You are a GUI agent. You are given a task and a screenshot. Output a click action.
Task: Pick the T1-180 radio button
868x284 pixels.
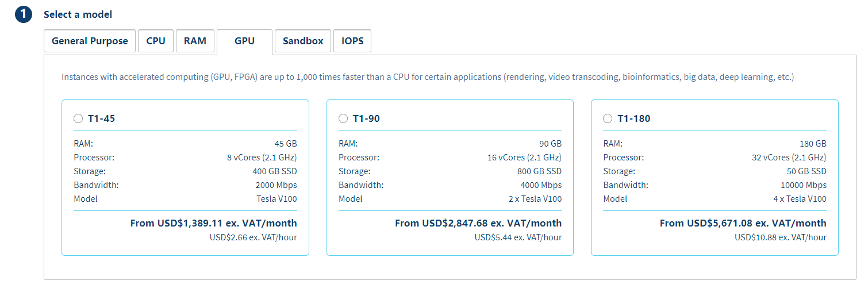tap(608, 119)
